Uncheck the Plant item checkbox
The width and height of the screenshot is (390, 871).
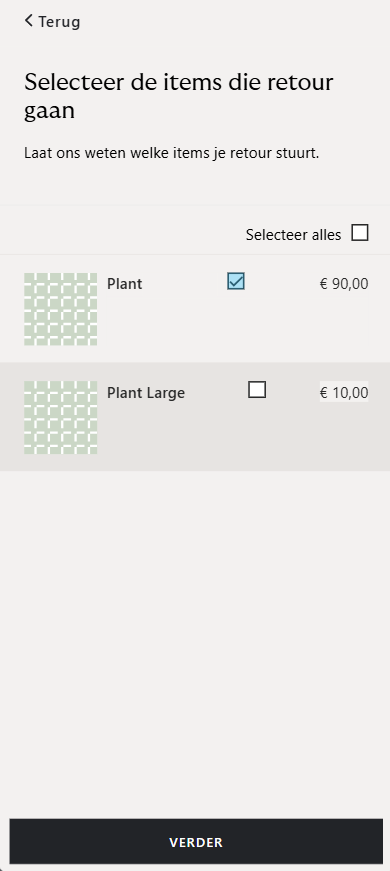pyautogui.click(x=236, y=282)
